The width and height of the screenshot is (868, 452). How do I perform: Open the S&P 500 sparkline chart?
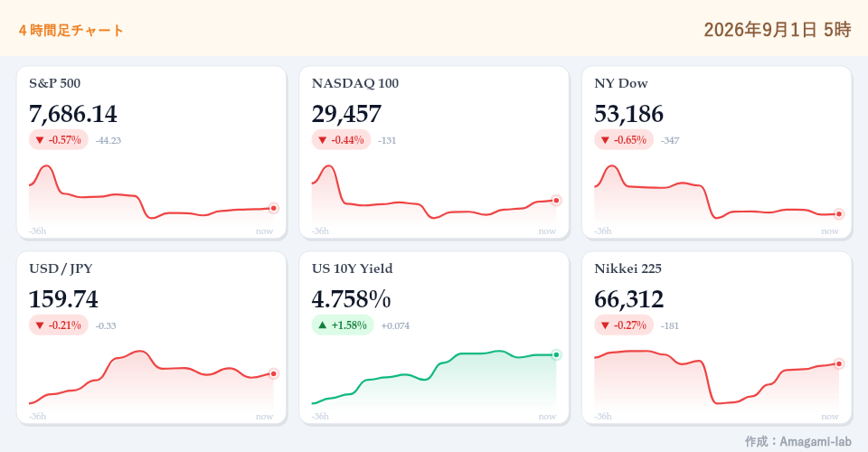pos(151,193)
